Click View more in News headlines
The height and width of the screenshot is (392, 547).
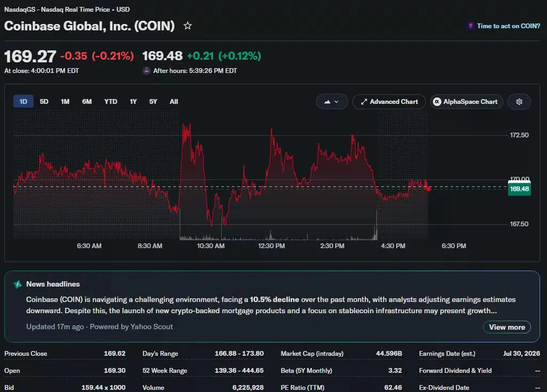click(507, 327)
